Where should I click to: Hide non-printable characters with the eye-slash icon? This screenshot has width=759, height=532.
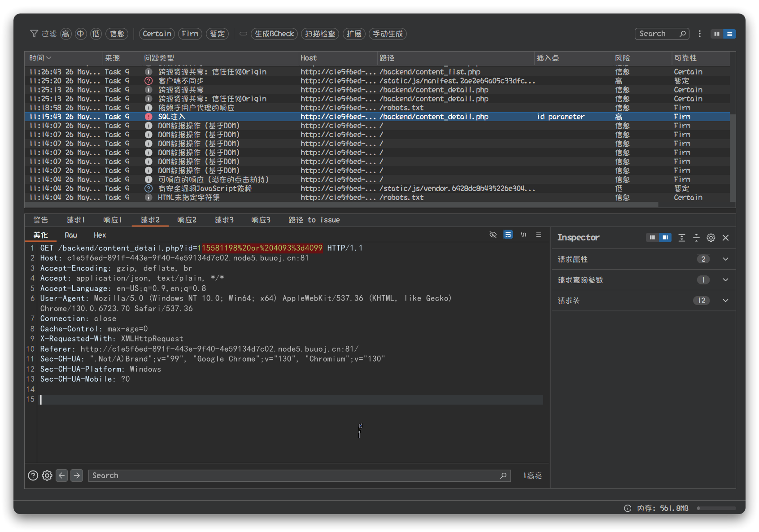coord(493,235)
